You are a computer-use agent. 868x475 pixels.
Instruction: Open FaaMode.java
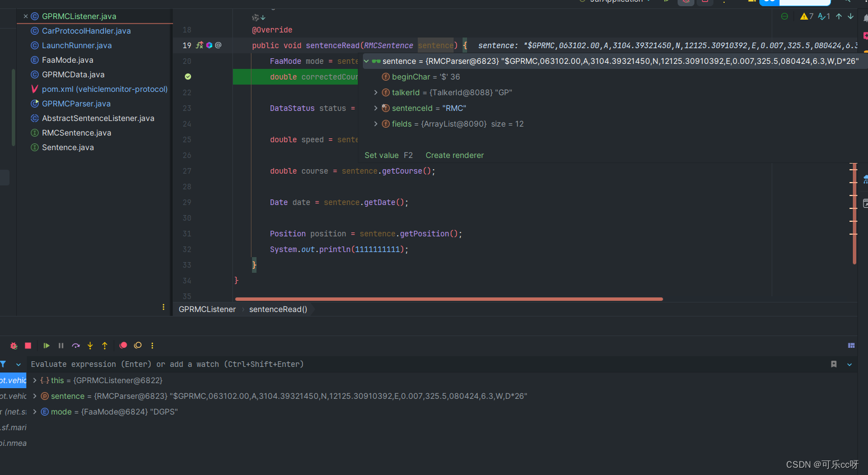tap(68, 60)
